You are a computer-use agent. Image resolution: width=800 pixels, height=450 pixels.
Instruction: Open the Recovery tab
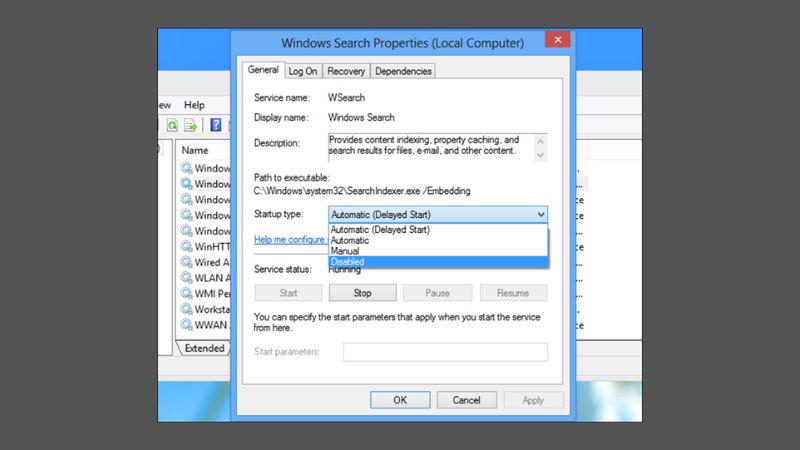(x=345, y=71)
